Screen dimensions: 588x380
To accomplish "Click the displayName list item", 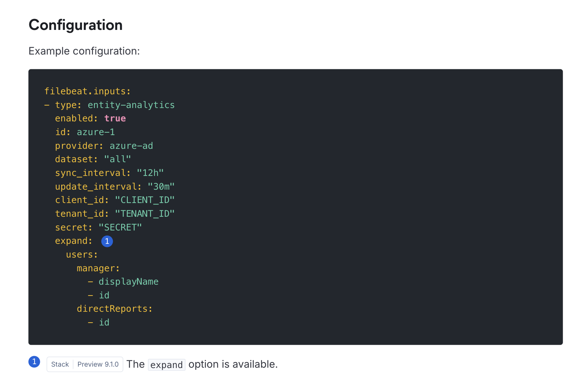I will 128,282.
